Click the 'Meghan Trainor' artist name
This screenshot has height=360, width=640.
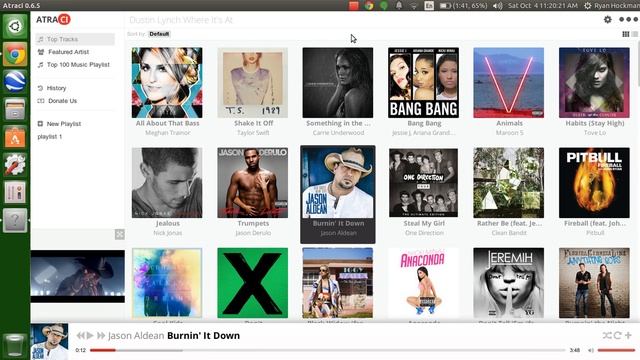(x=167, y=133)
